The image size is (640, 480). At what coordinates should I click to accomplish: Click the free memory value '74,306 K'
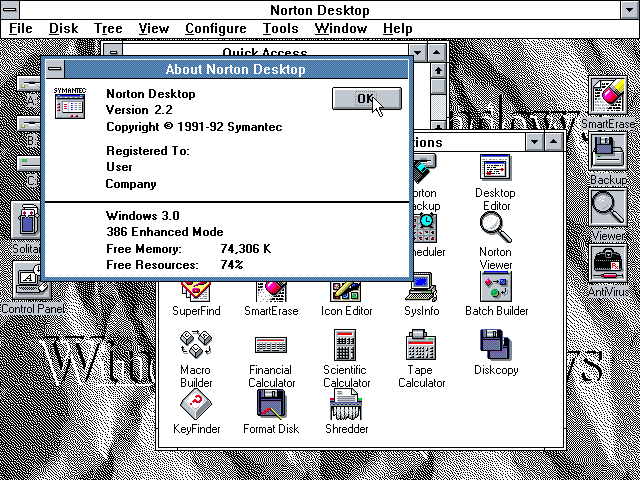point(246,249)
